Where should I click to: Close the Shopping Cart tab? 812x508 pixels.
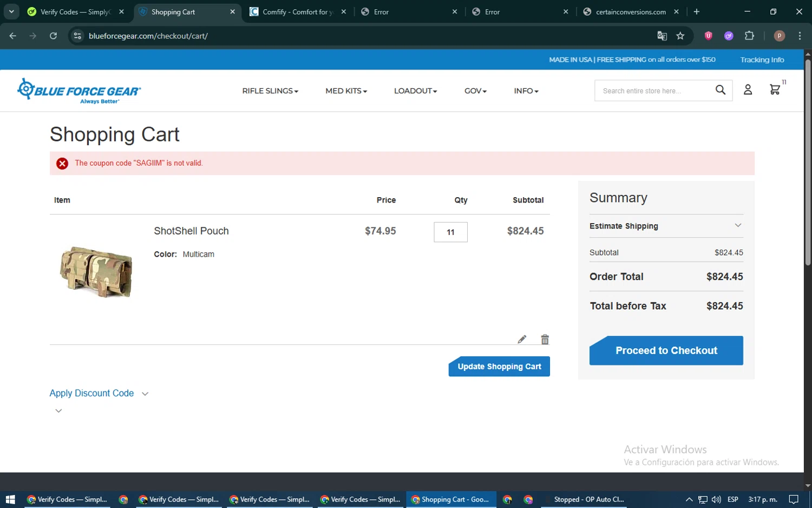tap(232, 11)
